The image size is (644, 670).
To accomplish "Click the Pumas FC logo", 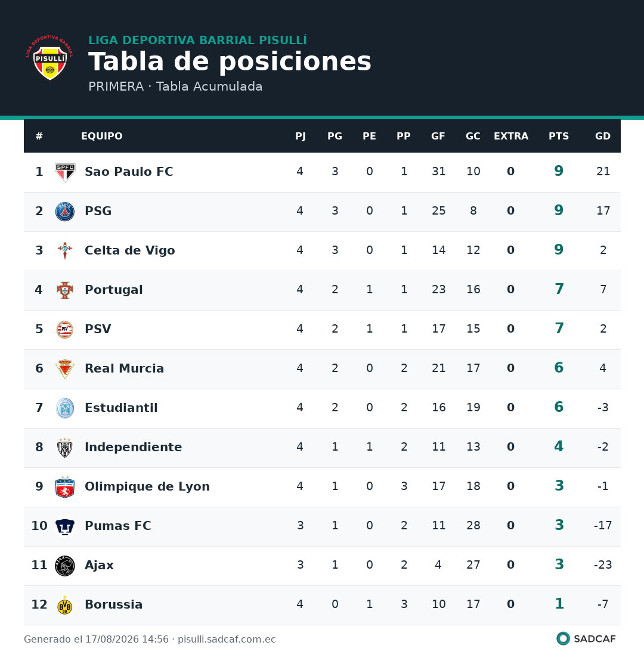I will coord(65,527).
